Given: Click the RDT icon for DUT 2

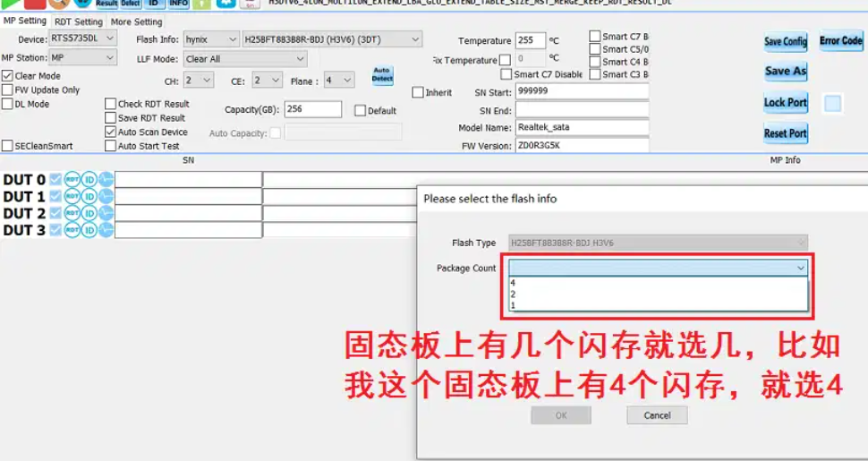Looking at the screenshot, I should pyautogui.click(x=72, y=213).
